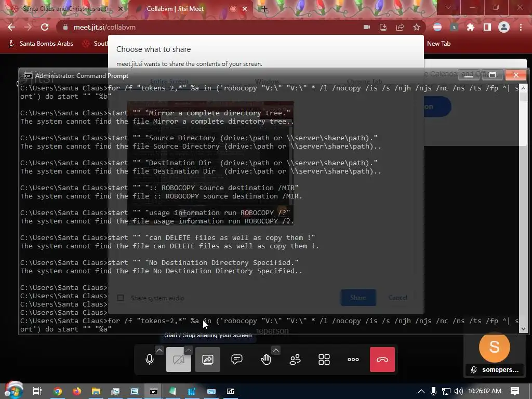Screen dimensions: 532x399
Task: Open Task View on the taskbar
Action: (x=37, y=391)
